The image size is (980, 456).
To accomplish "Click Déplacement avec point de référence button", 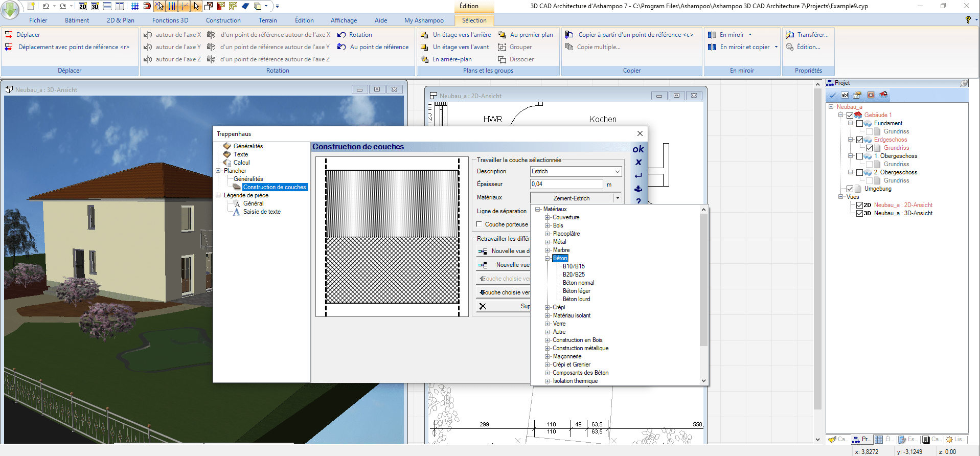I will pos(67,47).
